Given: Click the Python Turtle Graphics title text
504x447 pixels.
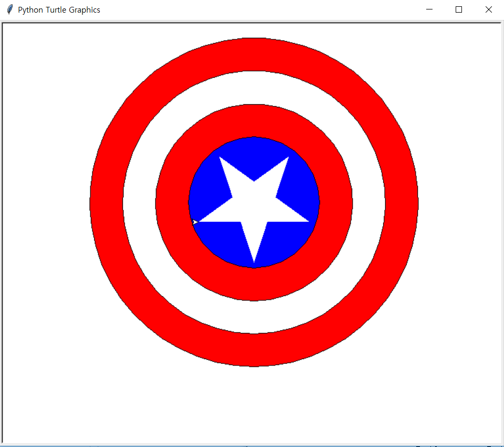Looking at the screenshot, I should pos(59,10).
